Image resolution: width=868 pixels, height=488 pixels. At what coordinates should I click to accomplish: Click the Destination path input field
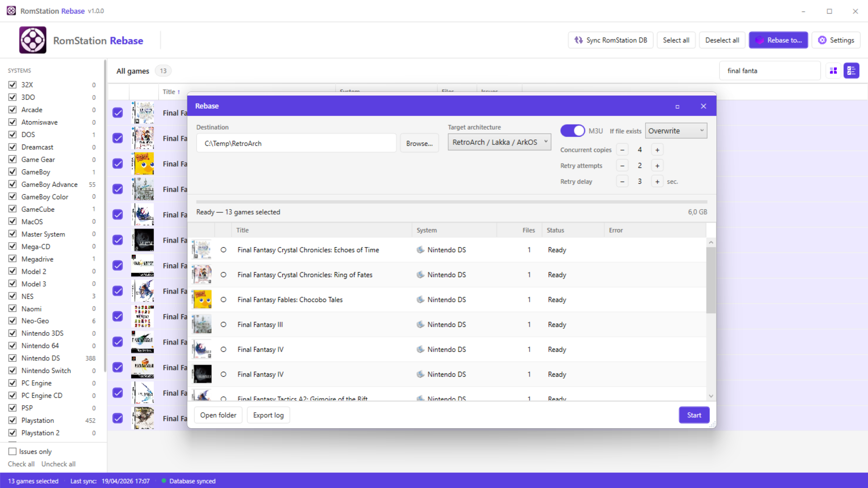[296, 144]
